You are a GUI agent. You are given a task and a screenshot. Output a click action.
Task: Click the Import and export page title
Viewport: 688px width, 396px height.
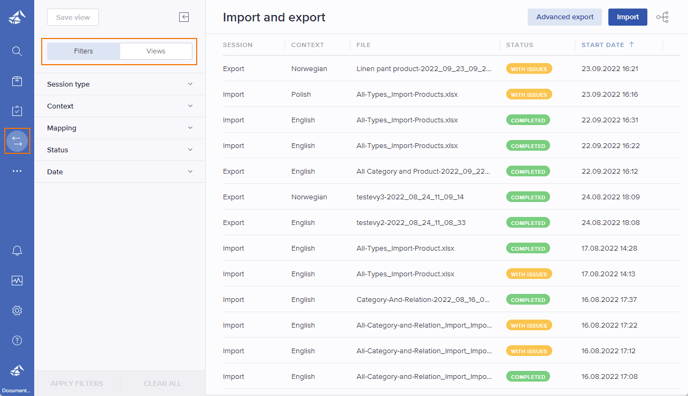click(274, 17)
